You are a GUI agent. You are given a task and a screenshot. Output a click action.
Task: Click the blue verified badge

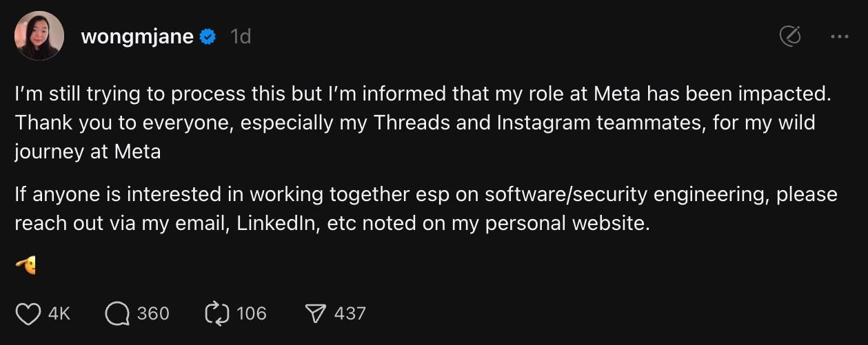(x=208, y=37)
